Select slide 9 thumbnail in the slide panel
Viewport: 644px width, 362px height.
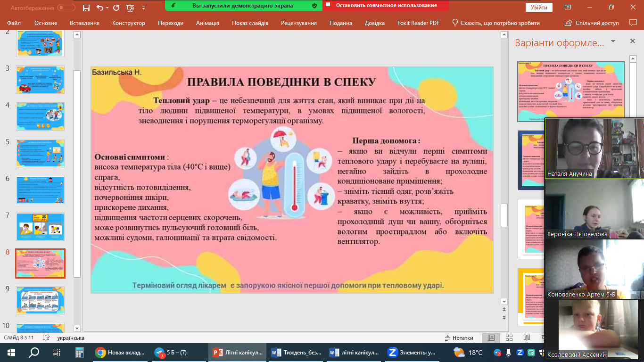40,300
